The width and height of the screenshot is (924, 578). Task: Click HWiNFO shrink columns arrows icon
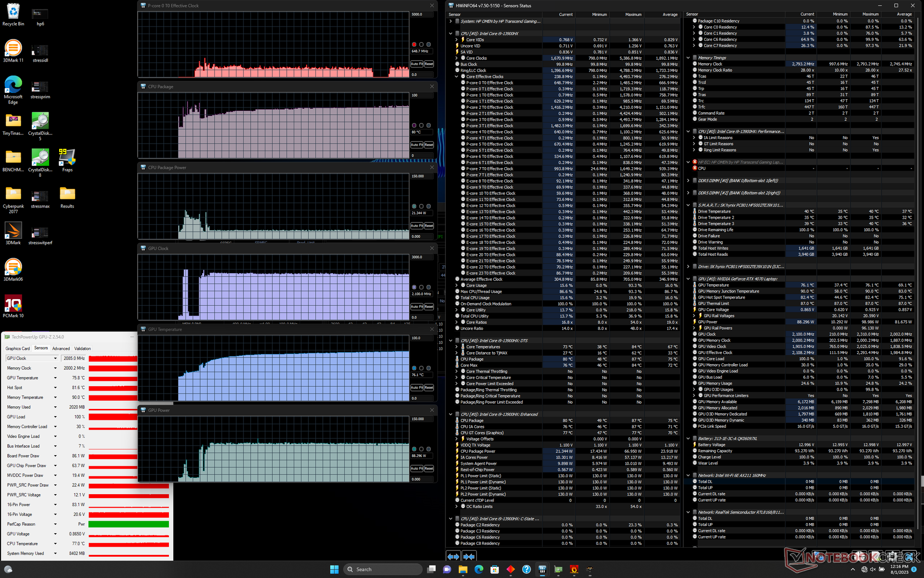pyautogui.click(x=469, y=556)
